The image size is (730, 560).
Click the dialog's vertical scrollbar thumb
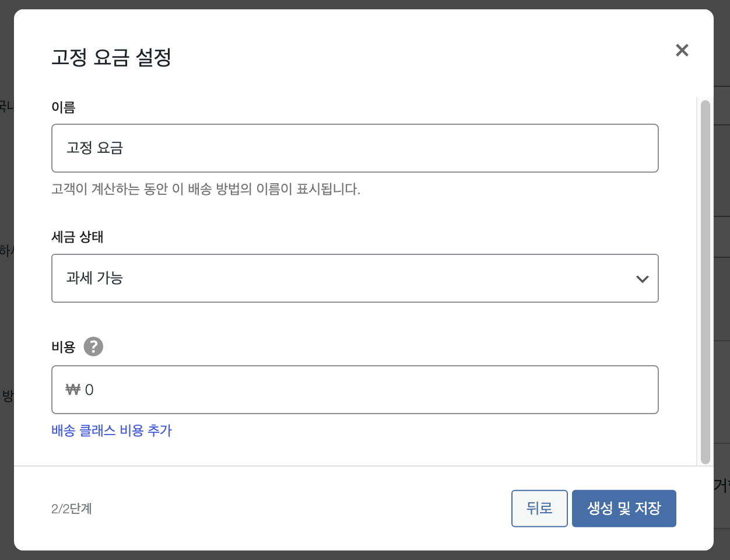click(x=706, y=282)
